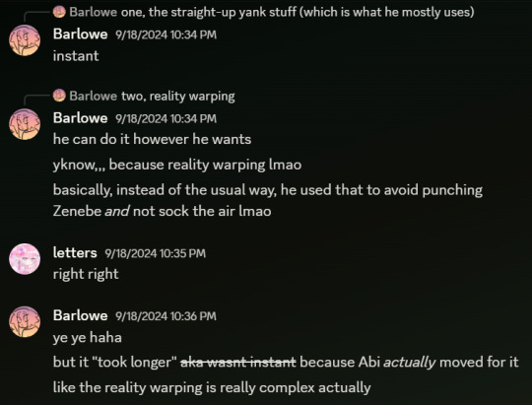This screenshot has height=405, width=532.
Task: Click message 'like the reality warping is really complex actually'
Action: pyautogui.click(x=212, y=387)
